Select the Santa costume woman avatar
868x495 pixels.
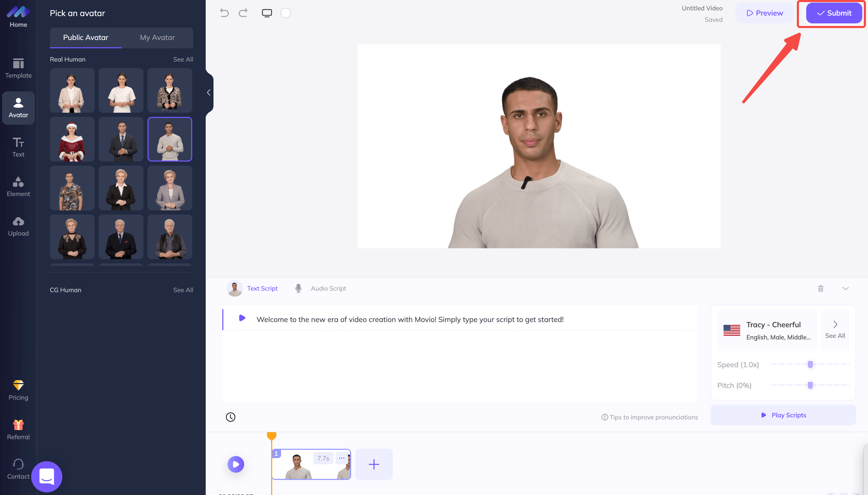coord(72,139)
